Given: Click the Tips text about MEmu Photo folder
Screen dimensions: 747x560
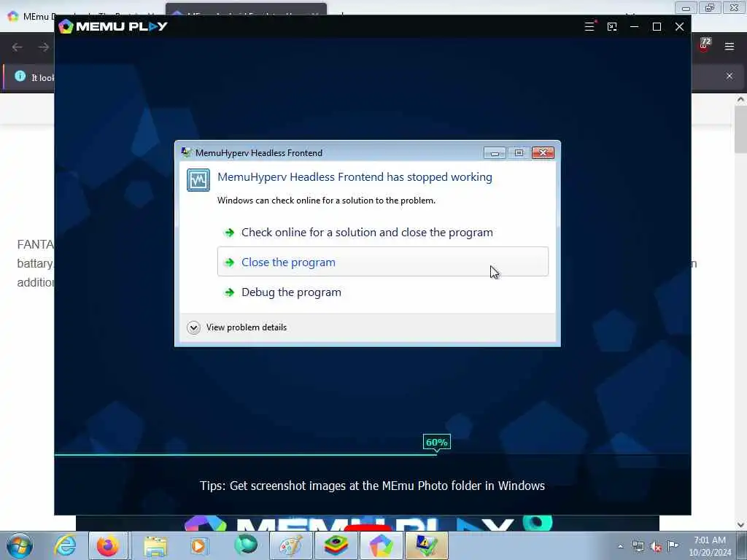Looking at the screenshot, I should [372, 486].
